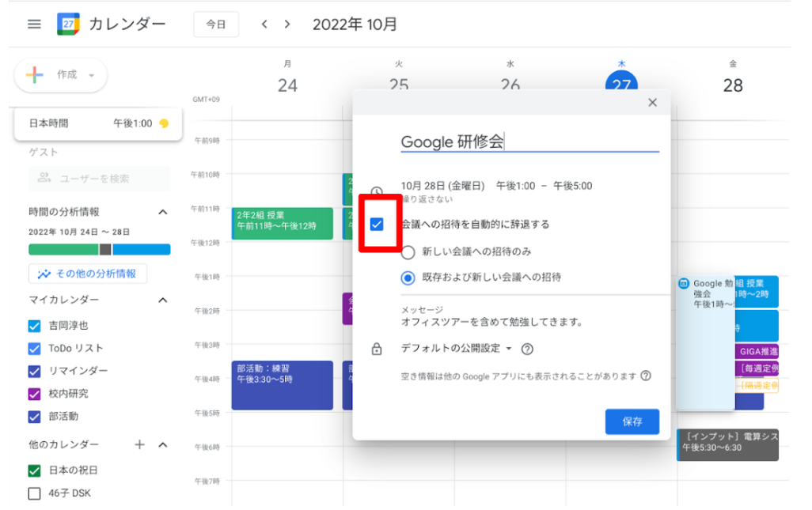Uncheck 会議への招待を自動的に辞退する checkbox
The height and width of the screenshot is (510, 812).
(377, 224)
